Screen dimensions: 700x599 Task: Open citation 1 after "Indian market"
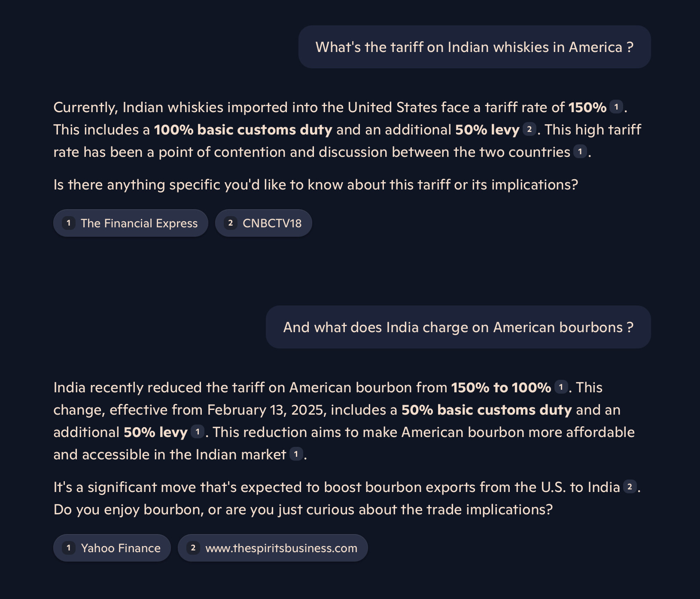tap(296, 454)
